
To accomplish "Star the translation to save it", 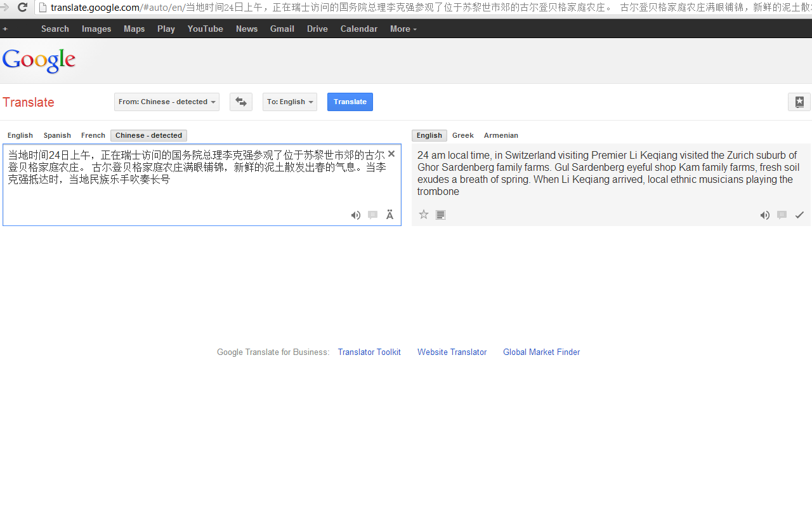I will [424, 215].
